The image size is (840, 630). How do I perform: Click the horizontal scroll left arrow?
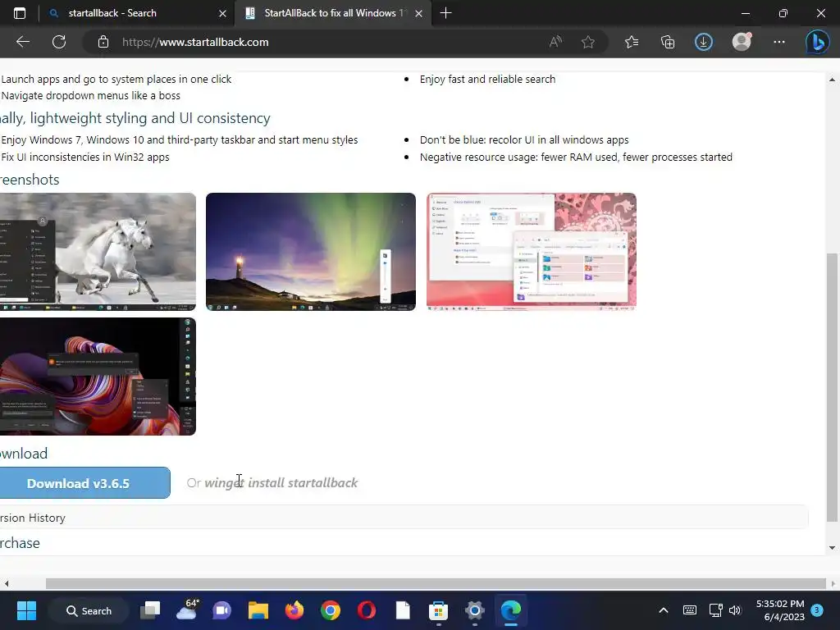coord(7,583)
